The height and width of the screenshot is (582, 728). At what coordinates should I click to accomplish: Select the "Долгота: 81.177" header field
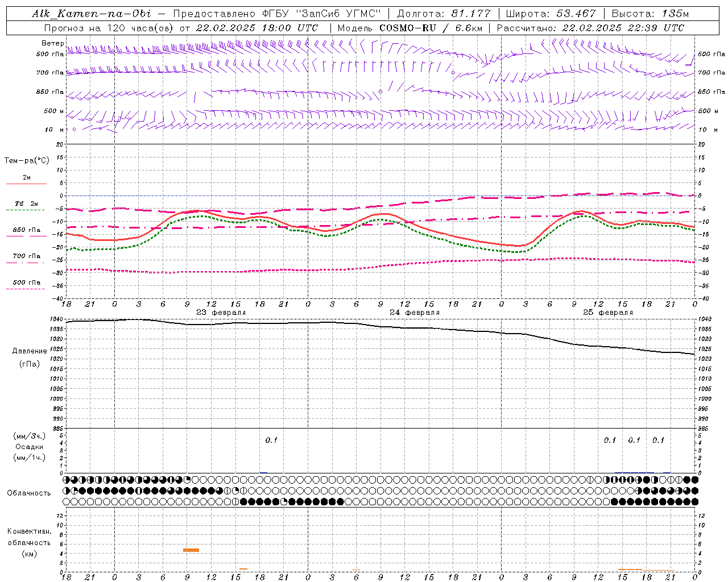444,14
